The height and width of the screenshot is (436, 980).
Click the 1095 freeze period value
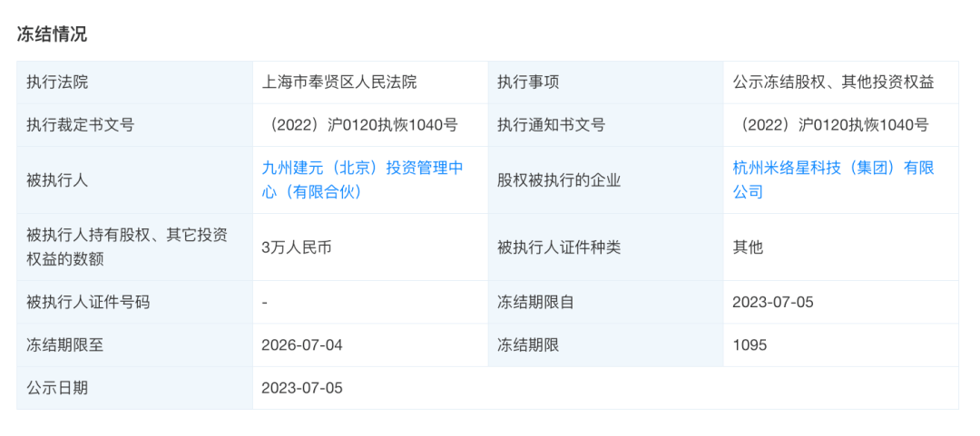pos(750,344)
